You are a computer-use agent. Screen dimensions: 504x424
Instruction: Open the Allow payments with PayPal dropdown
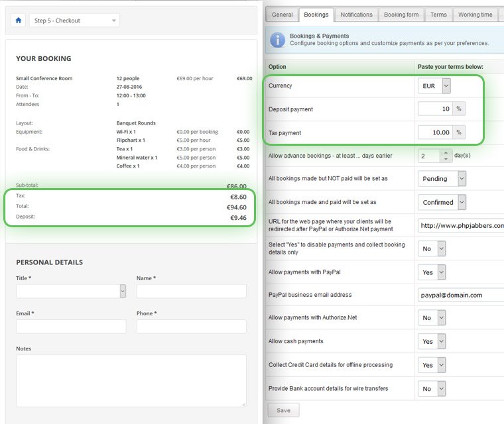click(x=432, y=272)
